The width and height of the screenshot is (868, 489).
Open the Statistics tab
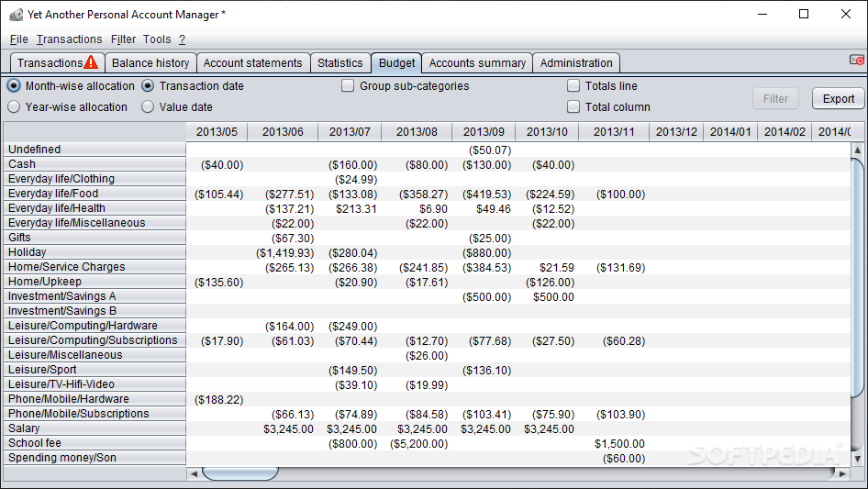[339, 62]
